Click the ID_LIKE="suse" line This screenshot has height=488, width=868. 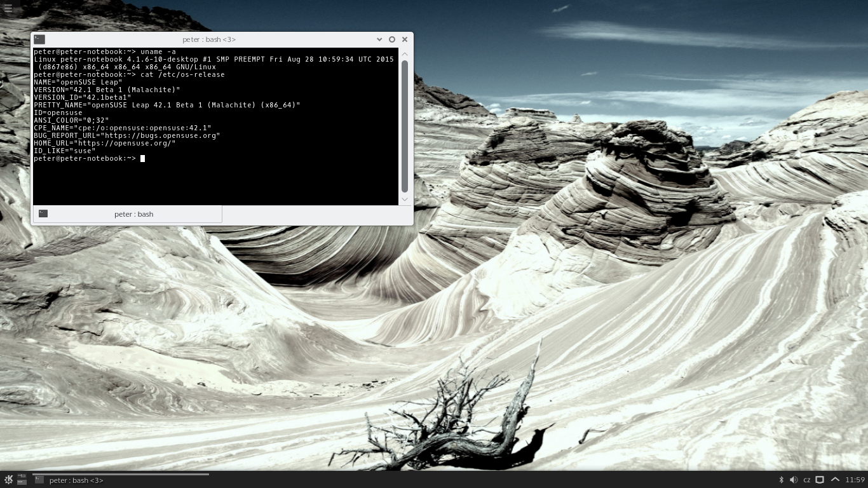[65, 151]
